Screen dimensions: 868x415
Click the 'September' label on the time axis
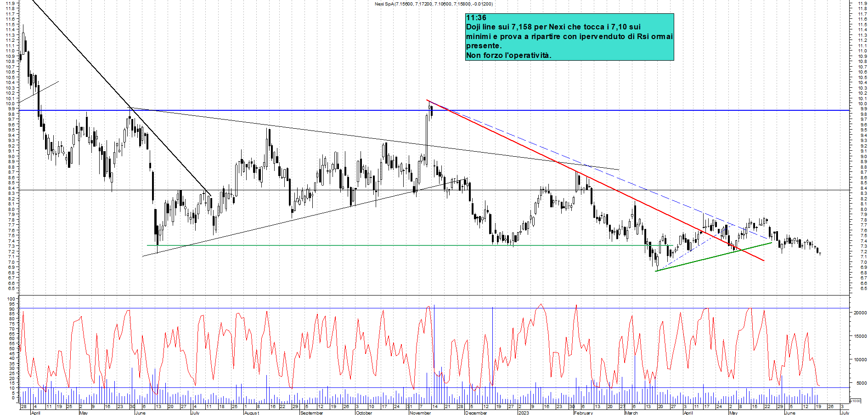(311, 413)
